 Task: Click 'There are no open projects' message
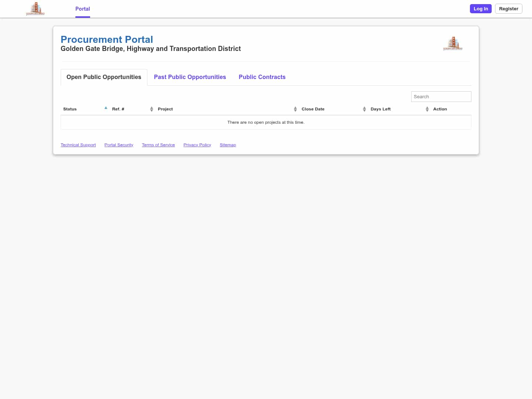tap(266, 122)
